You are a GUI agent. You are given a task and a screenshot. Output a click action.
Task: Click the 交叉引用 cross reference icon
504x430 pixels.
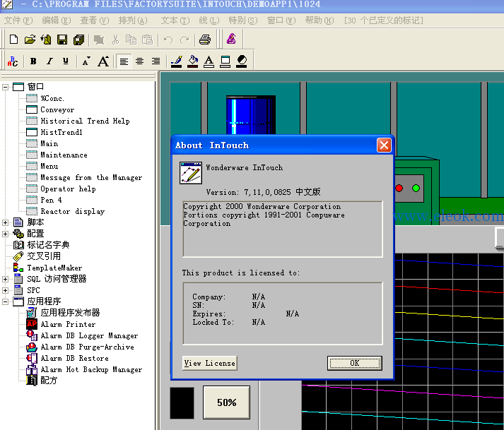coord(18,256)
